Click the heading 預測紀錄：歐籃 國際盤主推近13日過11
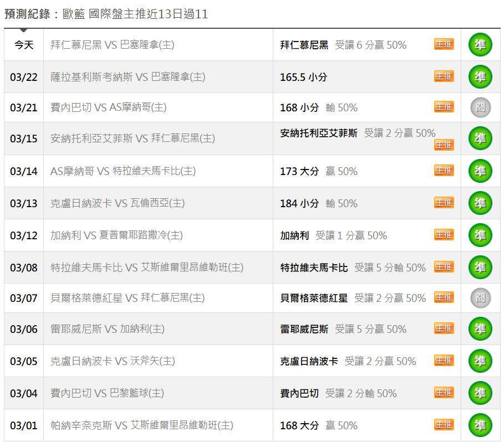The width and height of the screenshot is (504, 442). (106, 14)
